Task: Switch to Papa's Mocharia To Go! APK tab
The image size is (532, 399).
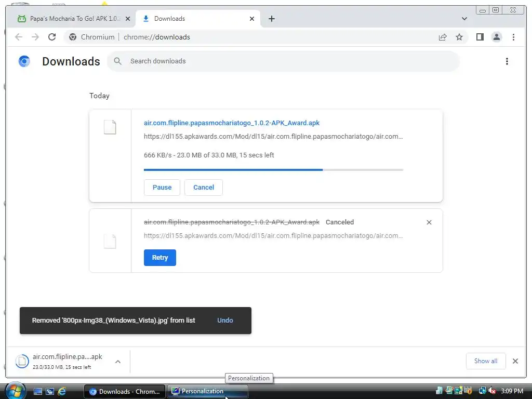Action: click(x=70, y=19)
